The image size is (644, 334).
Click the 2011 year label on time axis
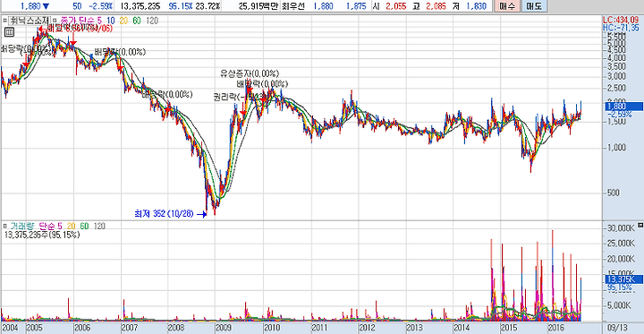[x=319, y=329]
